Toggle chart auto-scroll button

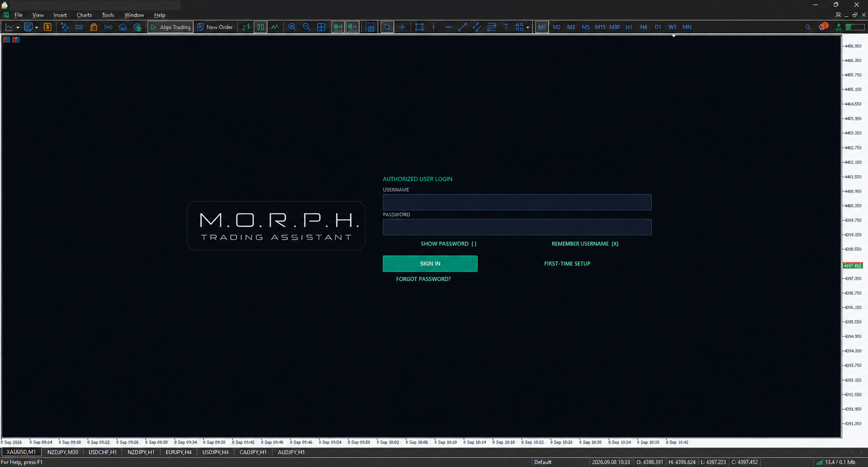coord(338,27)
